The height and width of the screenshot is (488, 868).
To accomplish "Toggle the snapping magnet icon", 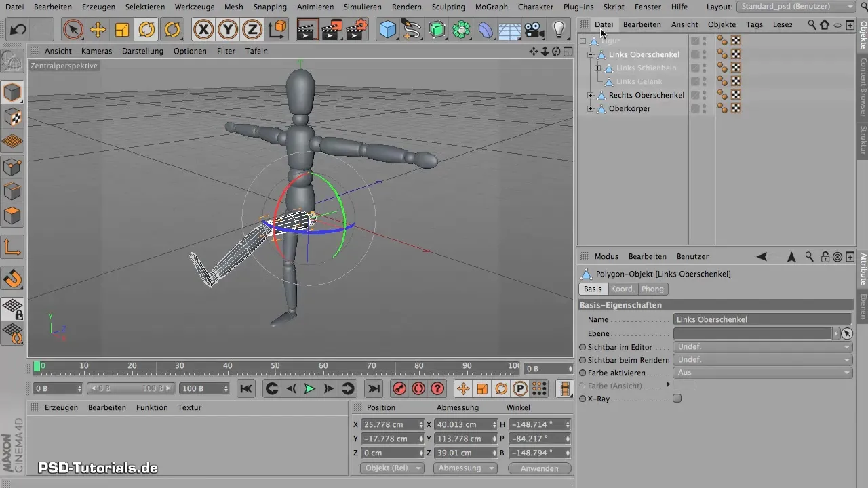I will [13, 278].
